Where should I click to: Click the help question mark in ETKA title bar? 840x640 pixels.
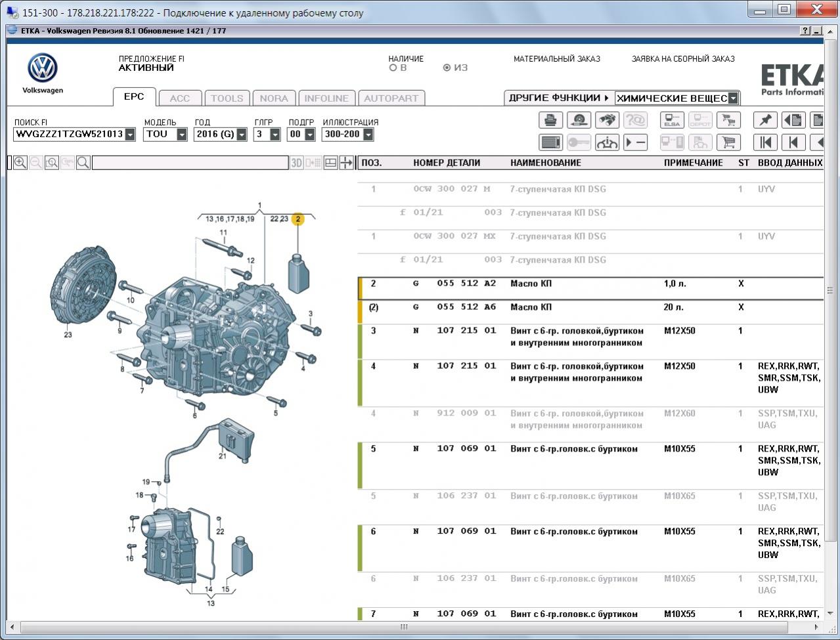(805, 31)
